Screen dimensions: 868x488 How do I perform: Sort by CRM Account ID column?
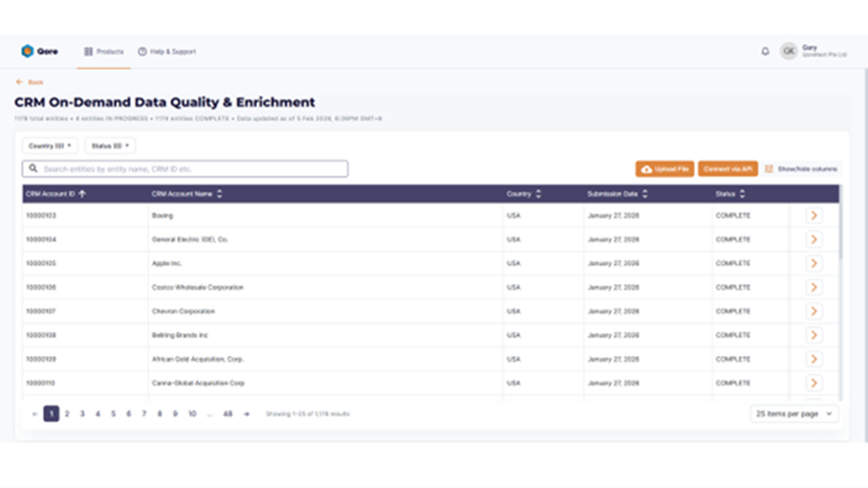click(x=56, y=194)
